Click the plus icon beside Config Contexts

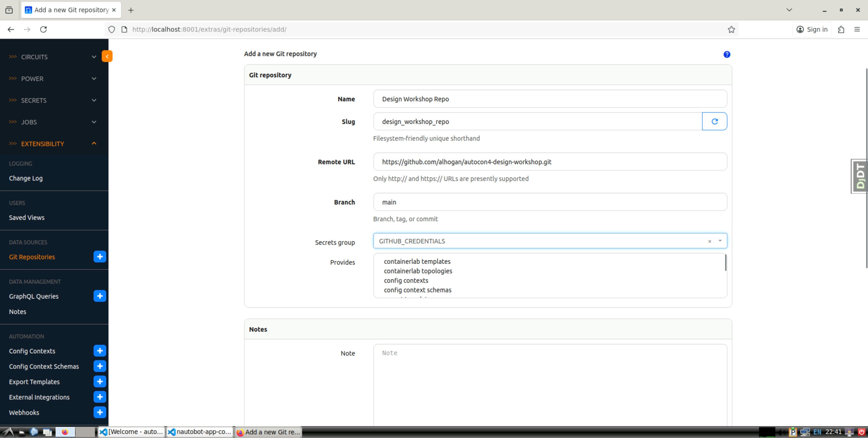tap(100, 351)
